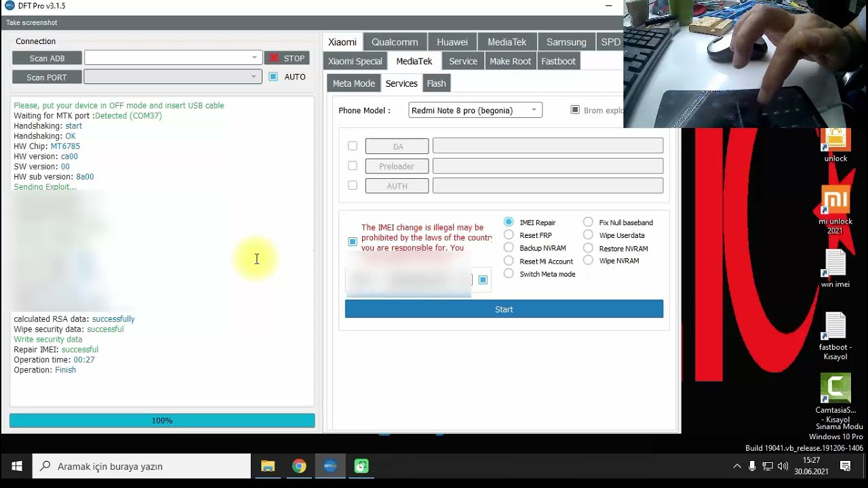Open the green Camtasia recorder taskbar icon

(x=361, y=466)
